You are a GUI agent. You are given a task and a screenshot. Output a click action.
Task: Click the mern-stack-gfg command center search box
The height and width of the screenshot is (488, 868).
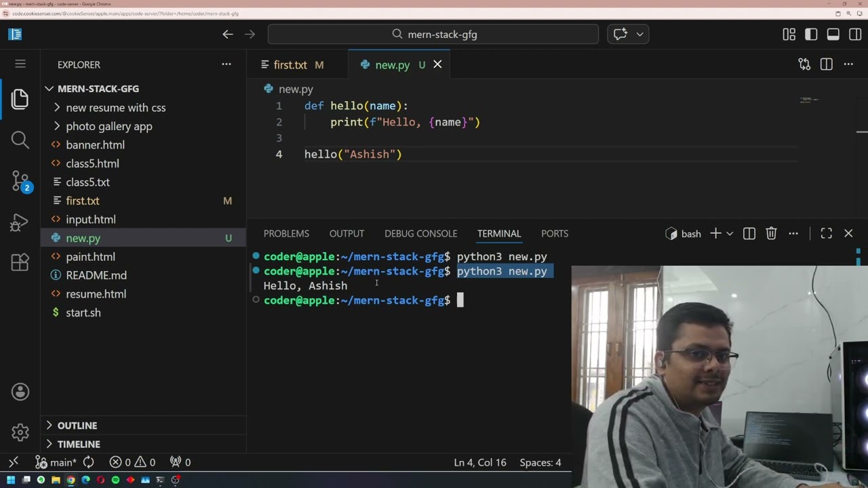tap(433, 34)
